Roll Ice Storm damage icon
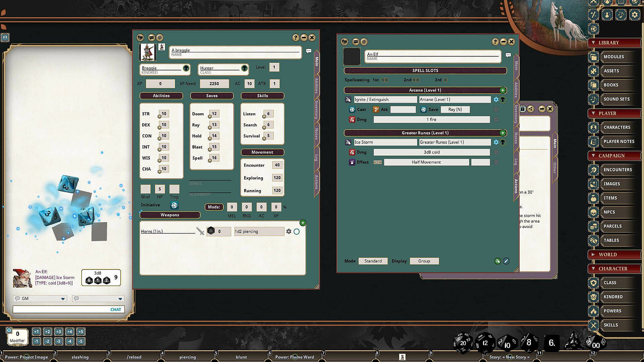 352,152
